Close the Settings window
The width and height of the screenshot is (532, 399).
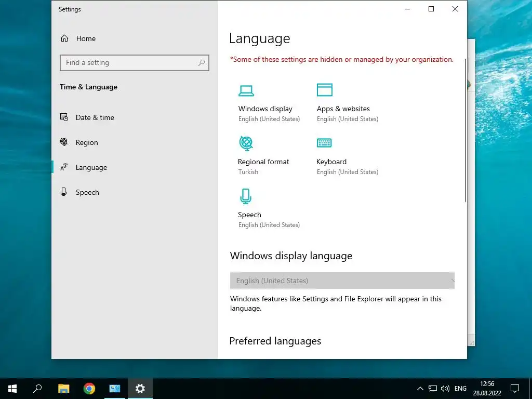[455, 9]
